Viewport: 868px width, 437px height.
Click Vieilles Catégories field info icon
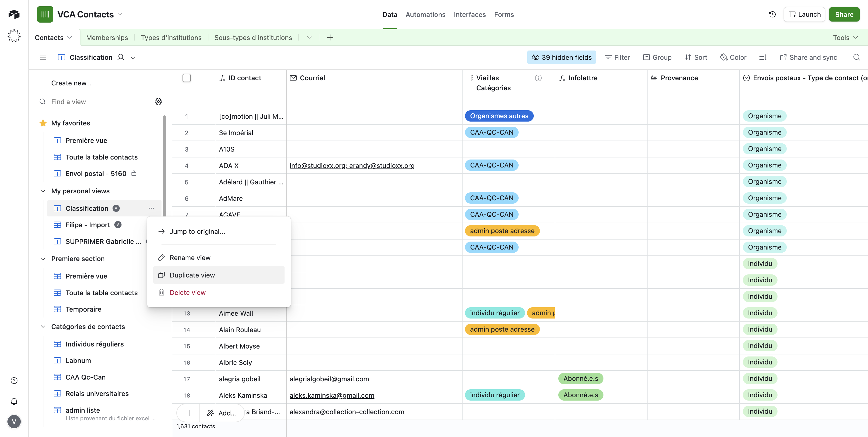click(x=538, y=78)
